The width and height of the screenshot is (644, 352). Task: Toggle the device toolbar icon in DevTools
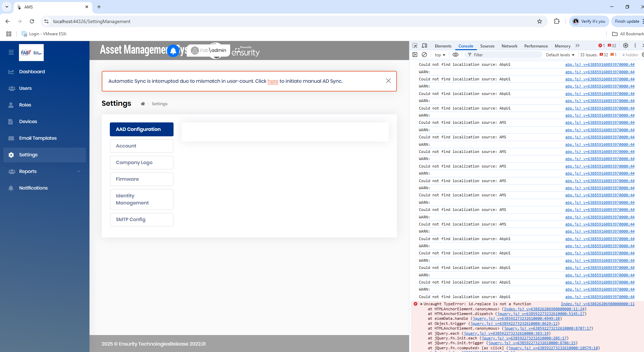point(424,46)
